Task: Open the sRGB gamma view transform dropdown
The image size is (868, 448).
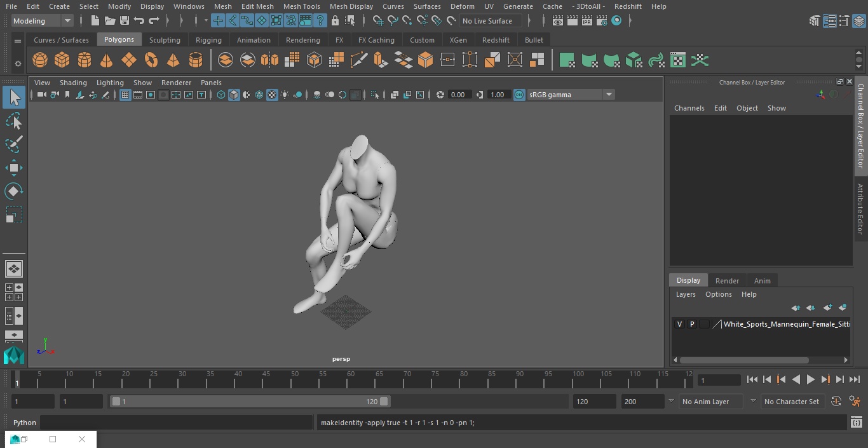Action: (571, 95)
